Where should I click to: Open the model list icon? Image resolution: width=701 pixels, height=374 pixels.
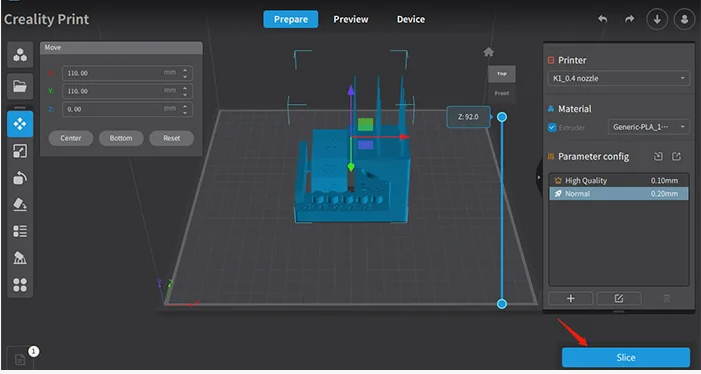point(20,231)
